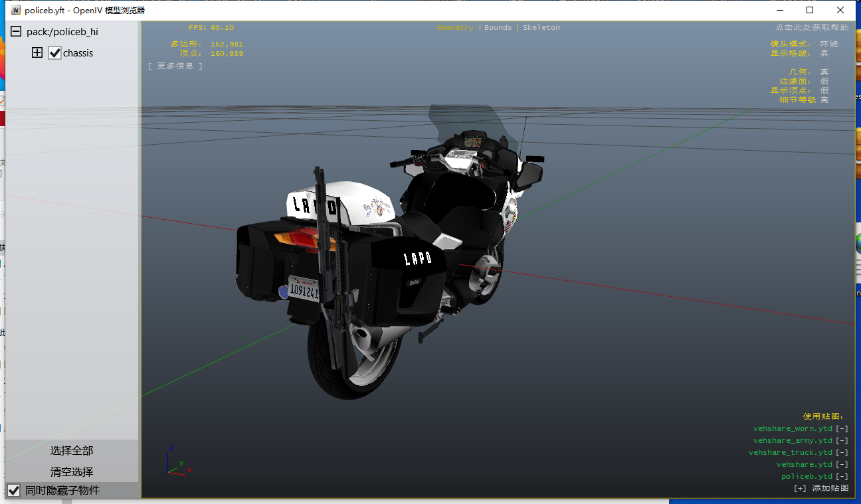Image resolution: width=861 pixels, height=504 pixels.
Task: Click the 选择全部 select all button
Action: 72,451
